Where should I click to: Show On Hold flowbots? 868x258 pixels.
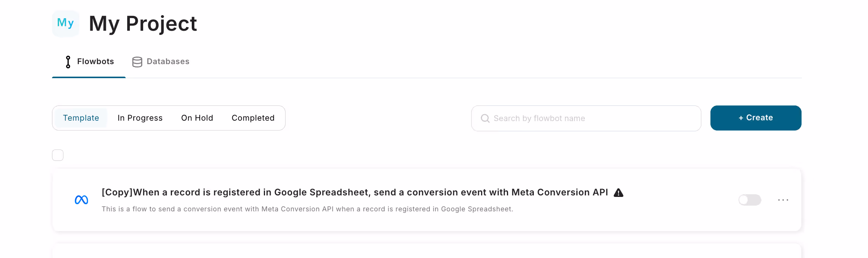[x=197, y=118]
